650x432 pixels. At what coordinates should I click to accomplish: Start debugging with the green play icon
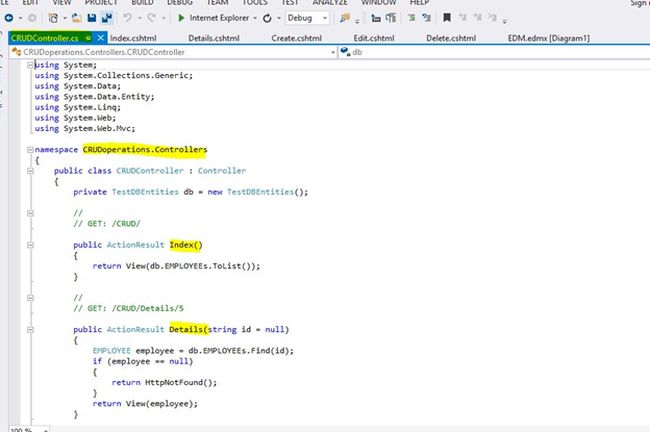[181, 18]
